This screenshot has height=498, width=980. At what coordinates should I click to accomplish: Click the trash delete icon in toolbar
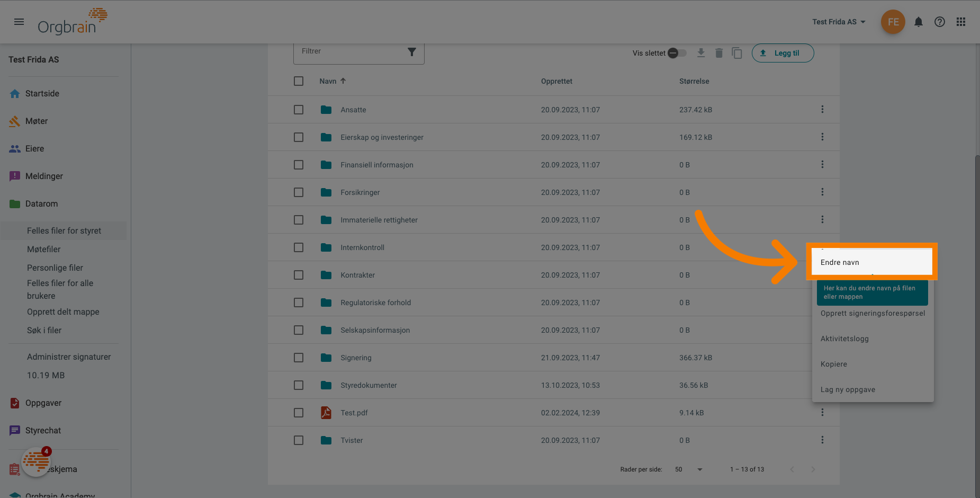point(719,53)
